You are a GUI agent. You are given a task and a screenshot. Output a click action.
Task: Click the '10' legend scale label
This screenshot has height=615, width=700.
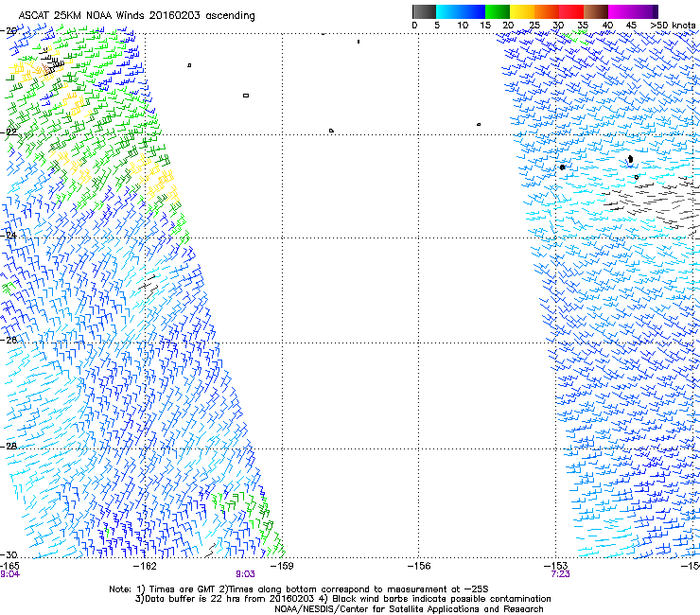(463, 26)
